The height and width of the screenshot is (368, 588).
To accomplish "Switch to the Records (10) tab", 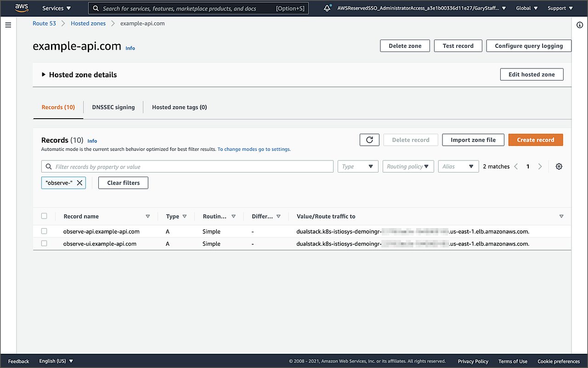I will point(58,107).
